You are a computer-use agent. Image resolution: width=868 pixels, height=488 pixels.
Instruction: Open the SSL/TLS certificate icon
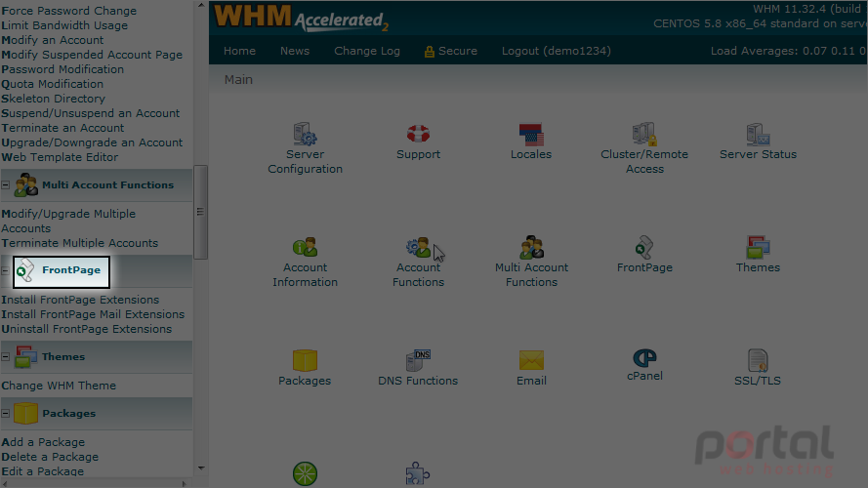tap(758, 360)
